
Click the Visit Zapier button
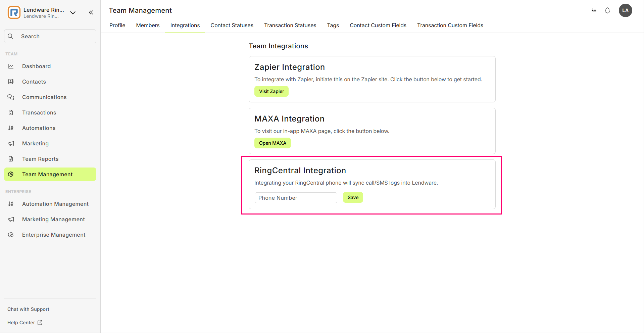[x=271, y=91]
